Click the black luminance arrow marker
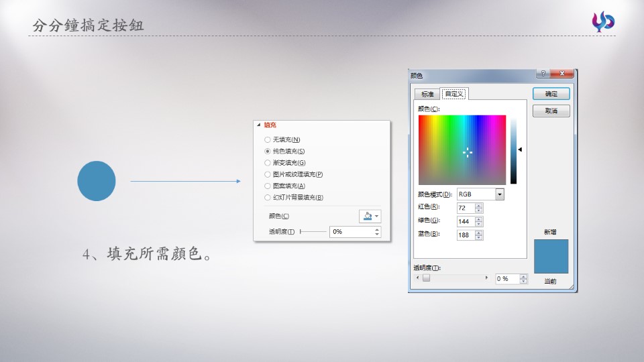 520,149
